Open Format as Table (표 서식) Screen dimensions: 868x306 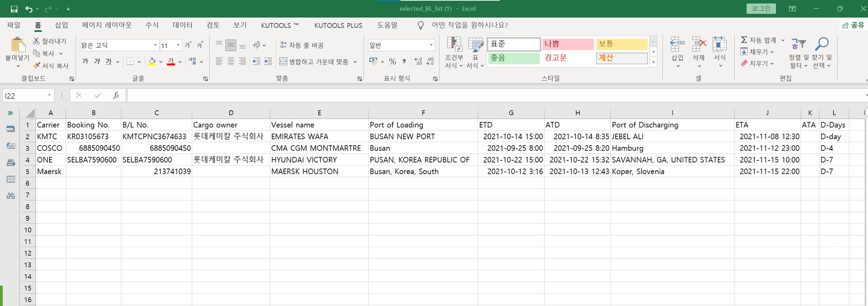click(475, 53)
